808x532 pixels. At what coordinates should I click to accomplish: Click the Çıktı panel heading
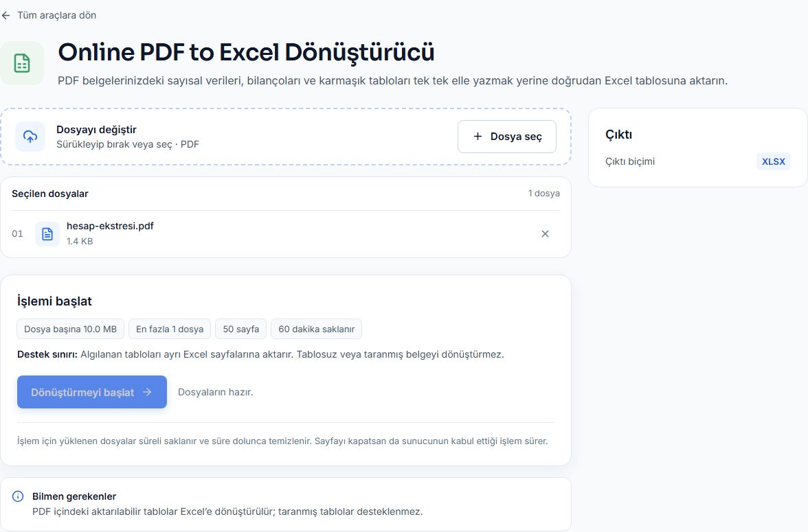(x=618, y=135)
